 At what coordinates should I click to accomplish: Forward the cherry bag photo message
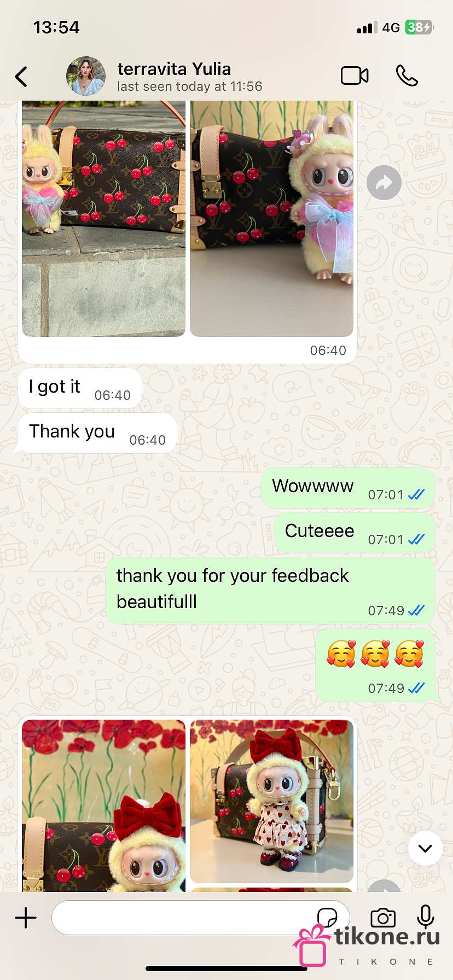click(x=384, y=183)
